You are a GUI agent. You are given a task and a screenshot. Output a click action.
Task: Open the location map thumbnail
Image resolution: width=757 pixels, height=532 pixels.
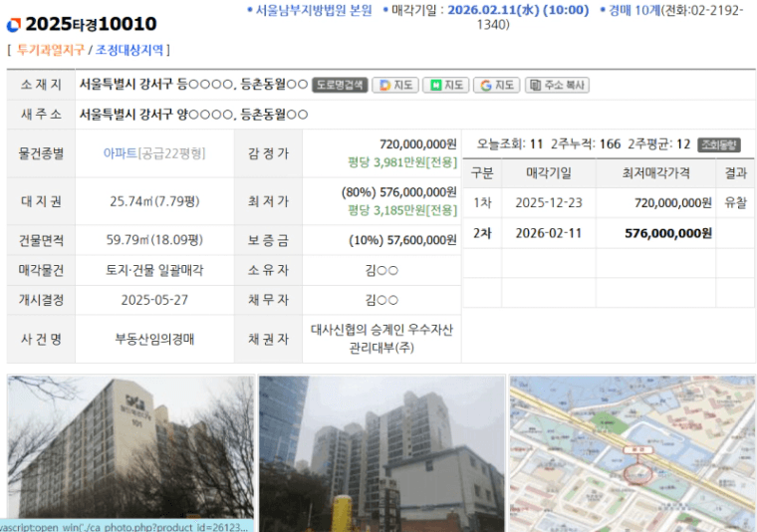(631, 453)
